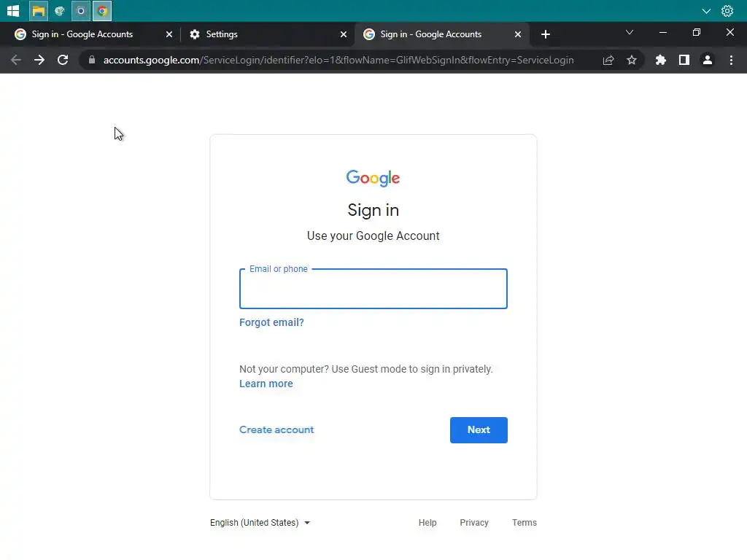Toggle the browser side panel
The image size is (747, 560).
[684, 60]
